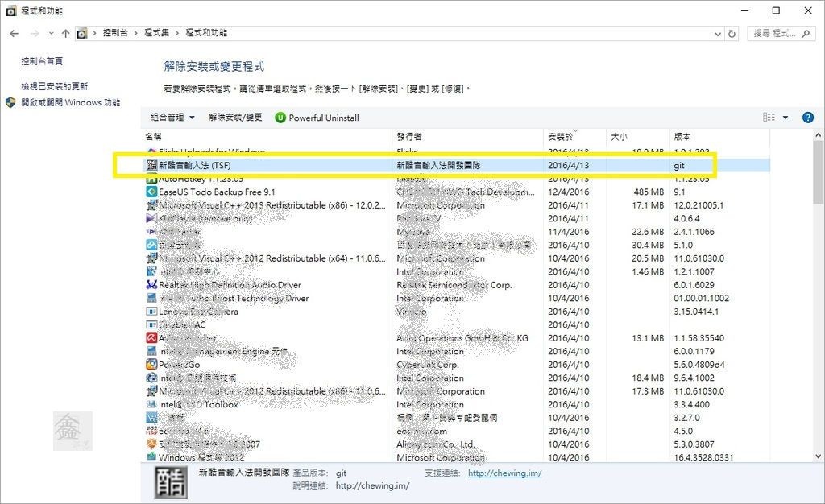Click Intel SSD Toolbox icon

point(151,404)
